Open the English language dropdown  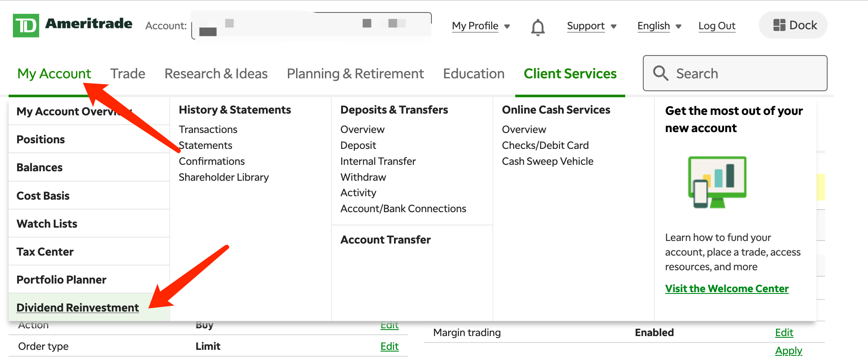tap(659, 26)
